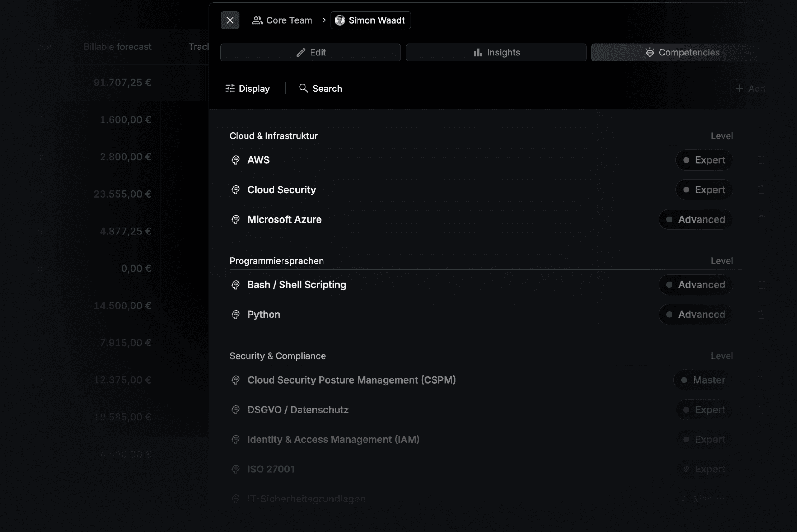797x532 pixels.
Task: Open the three-dots more options menu
Action: tap(762, 20)
